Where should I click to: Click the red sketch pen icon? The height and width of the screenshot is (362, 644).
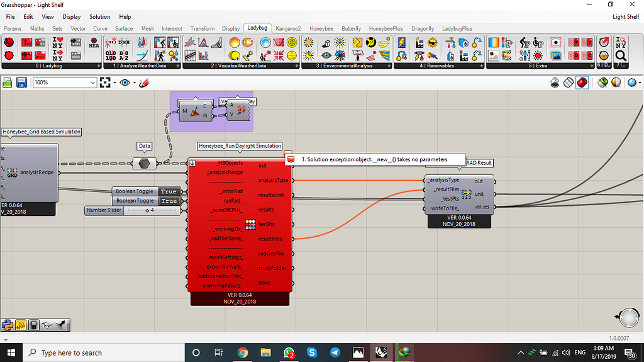click(x=144, y=82)
